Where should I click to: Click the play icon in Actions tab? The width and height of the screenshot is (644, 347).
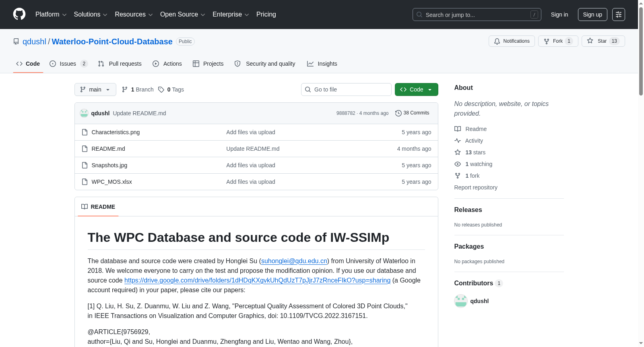coord(156,64)
